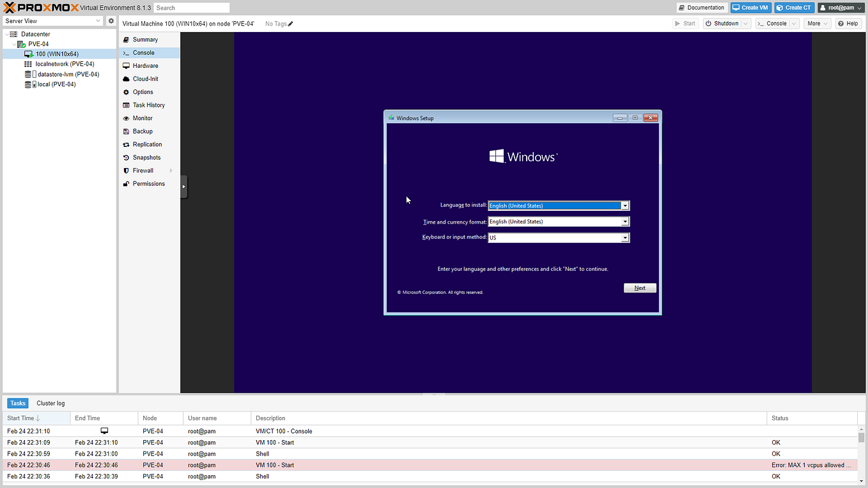This screenshot has height=488, width=868.
Task: Click the Create VM button
Action: 750,7
